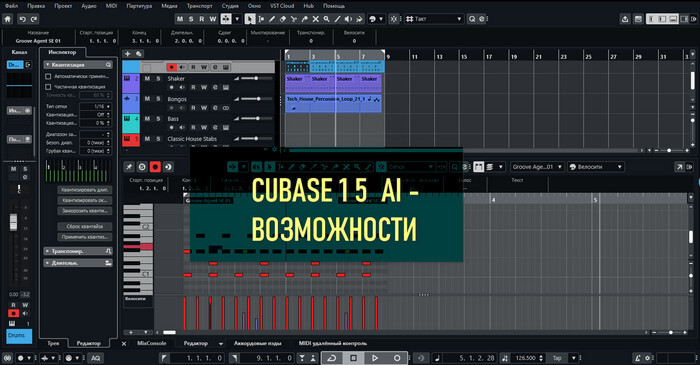Click the Quantize Q icon in toolbar

click(x=472, y=19)
